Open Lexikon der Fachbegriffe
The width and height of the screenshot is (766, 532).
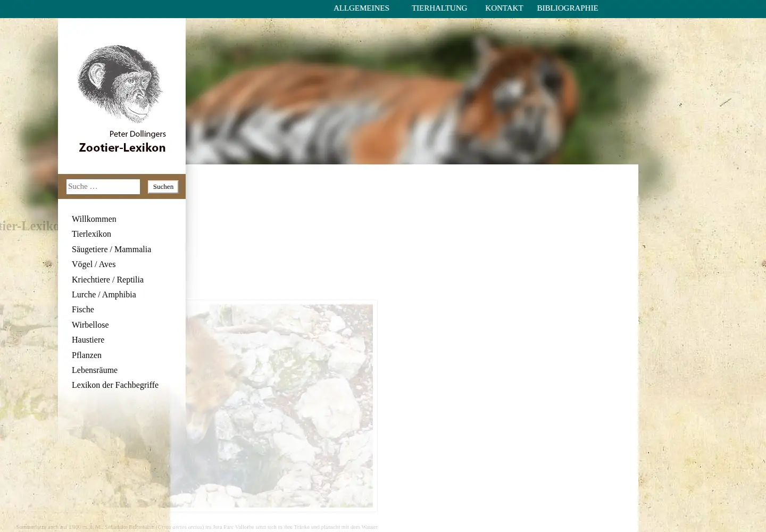tap(115, 385)
